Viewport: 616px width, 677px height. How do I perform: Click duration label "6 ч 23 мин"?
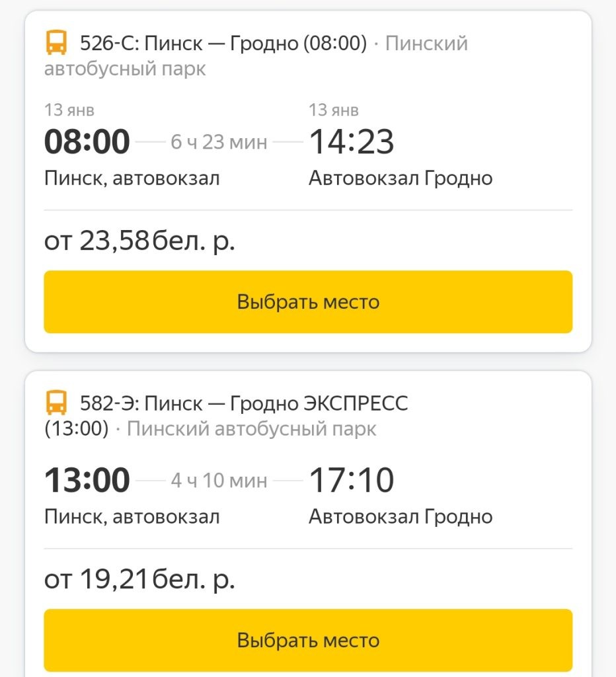[219, 142]
